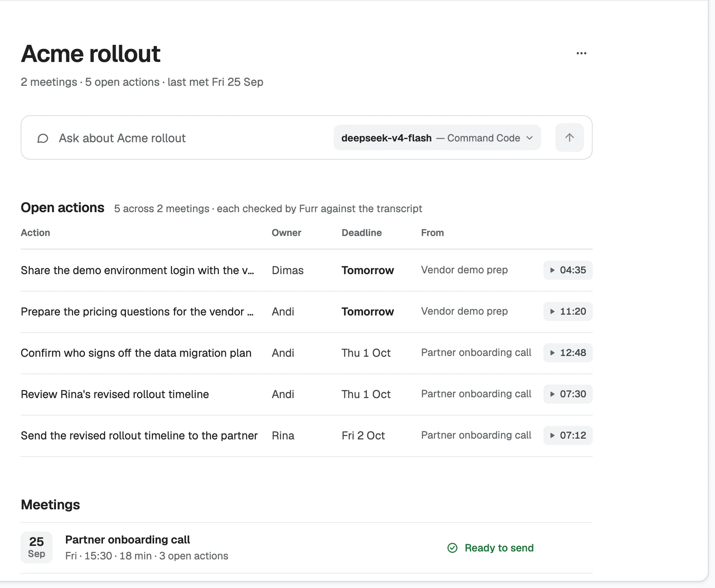Click Thu 1 Oct deadline for data migration
Image resolution: width=715 pixels, height=588 pixels.
coord(366,353)
